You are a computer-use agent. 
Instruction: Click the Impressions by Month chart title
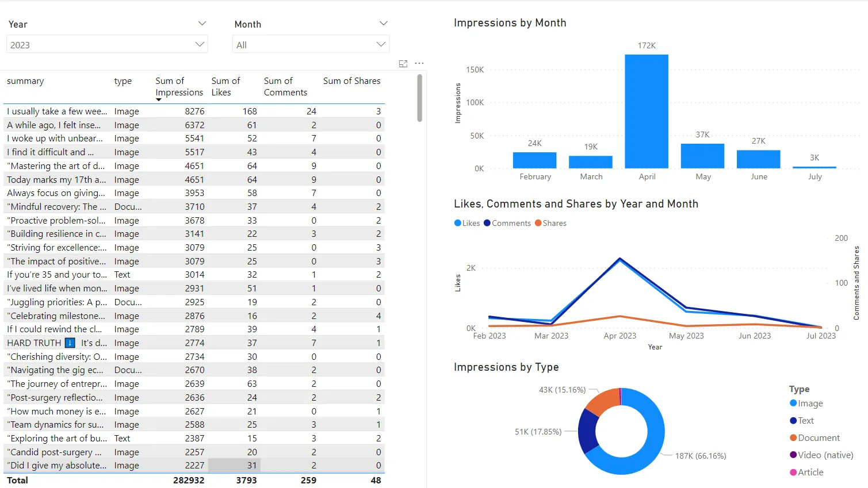click(510, 23)
